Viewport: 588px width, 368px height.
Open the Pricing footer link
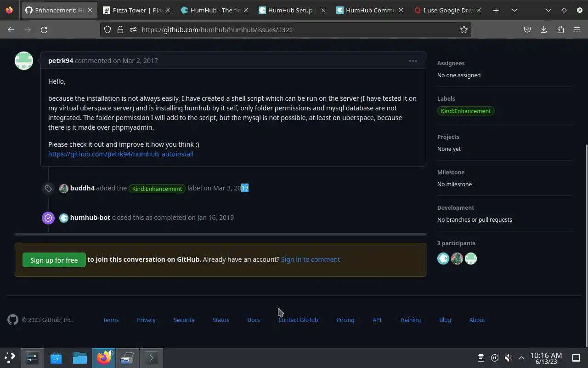(345, 320)
